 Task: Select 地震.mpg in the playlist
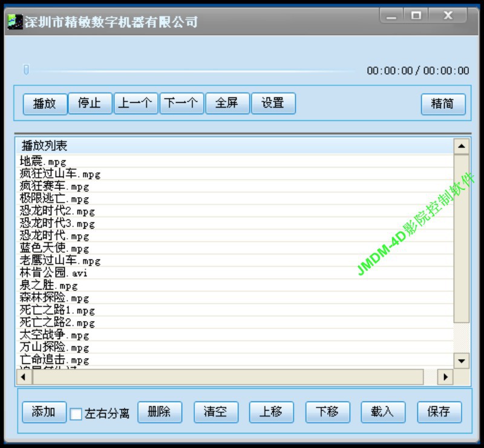pyautogui.click(x=43, y=161)
